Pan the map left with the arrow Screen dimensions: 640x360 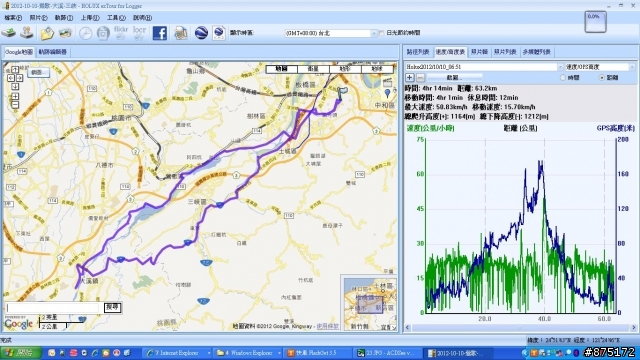(11, 78)
